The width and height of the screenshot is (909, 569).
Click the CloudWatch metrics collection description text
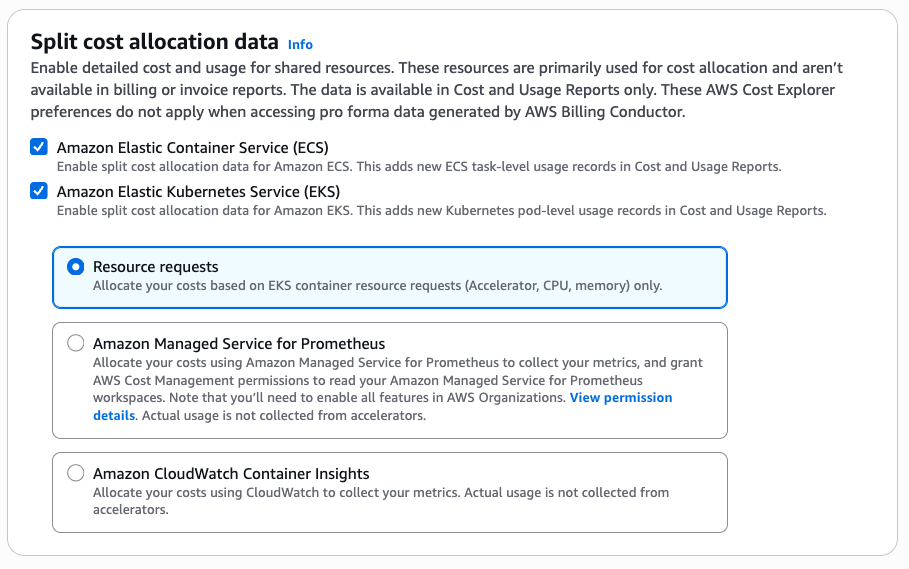[x=380, y=493]
